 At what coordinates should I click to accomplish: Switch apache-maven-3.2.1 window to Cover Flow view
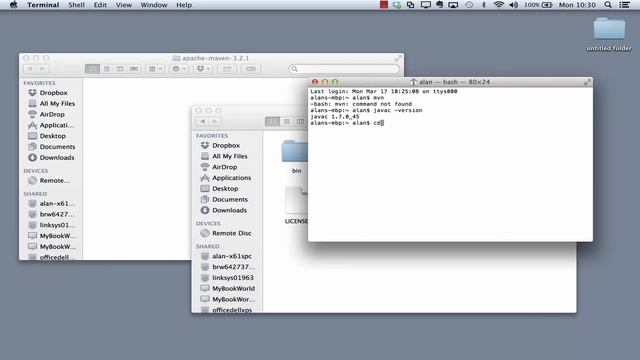tap(134, 69)
